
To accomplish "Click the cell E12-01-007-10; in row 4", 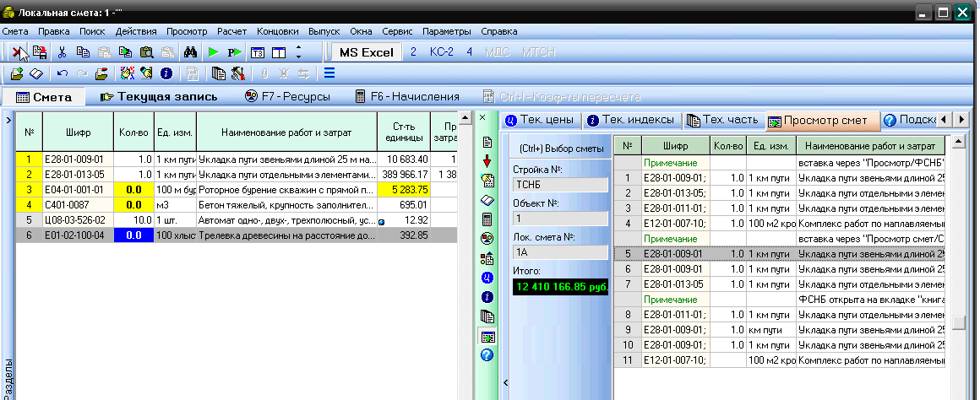I will click(x=676, y=224).
